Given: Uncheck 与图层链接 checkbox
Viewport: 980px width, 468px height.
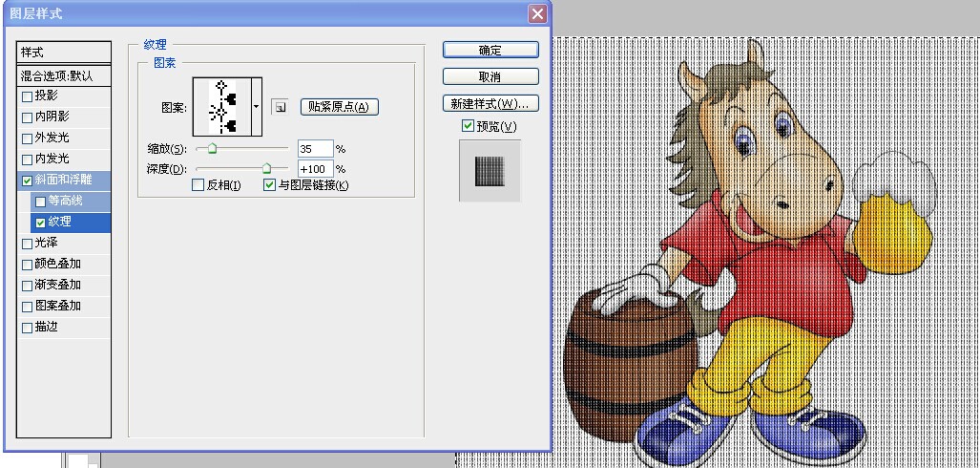Looking at the screenshot, I should (x=269, y=185).
